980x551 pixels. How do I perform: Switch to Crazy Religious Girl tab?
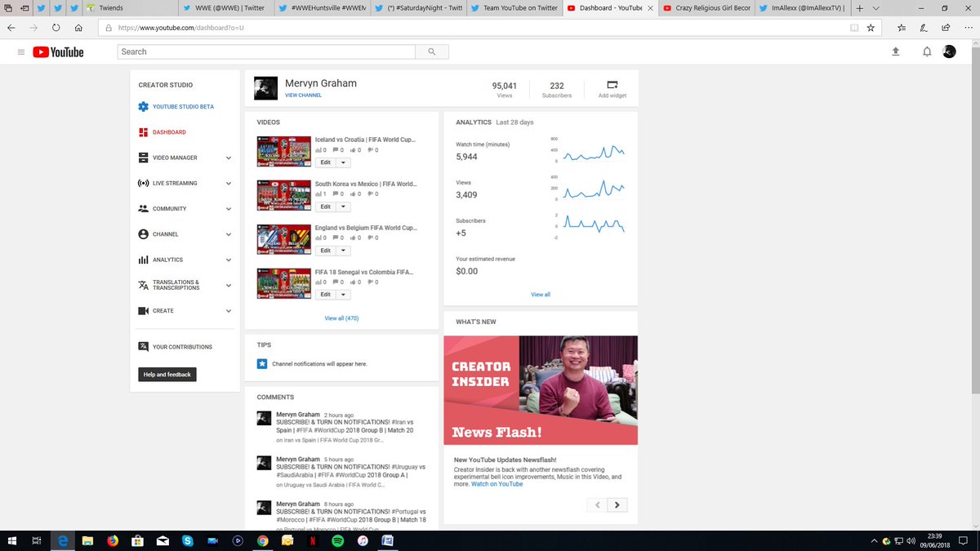click(707, 7)
